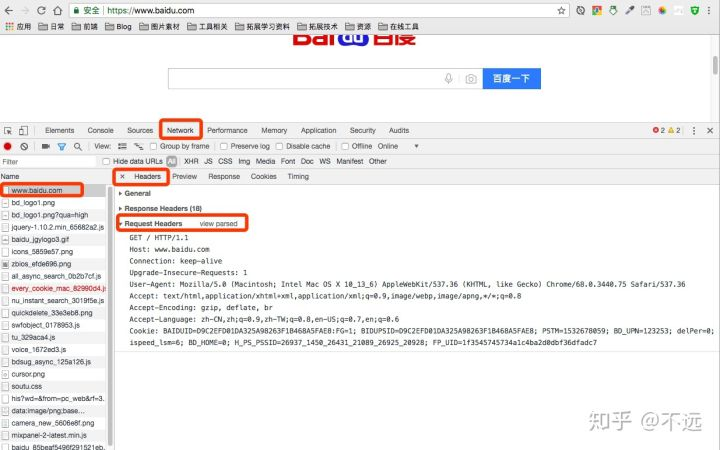Enable Preserve log checkbox
Screen dimensions: 720x450
[x=224, y=146]
